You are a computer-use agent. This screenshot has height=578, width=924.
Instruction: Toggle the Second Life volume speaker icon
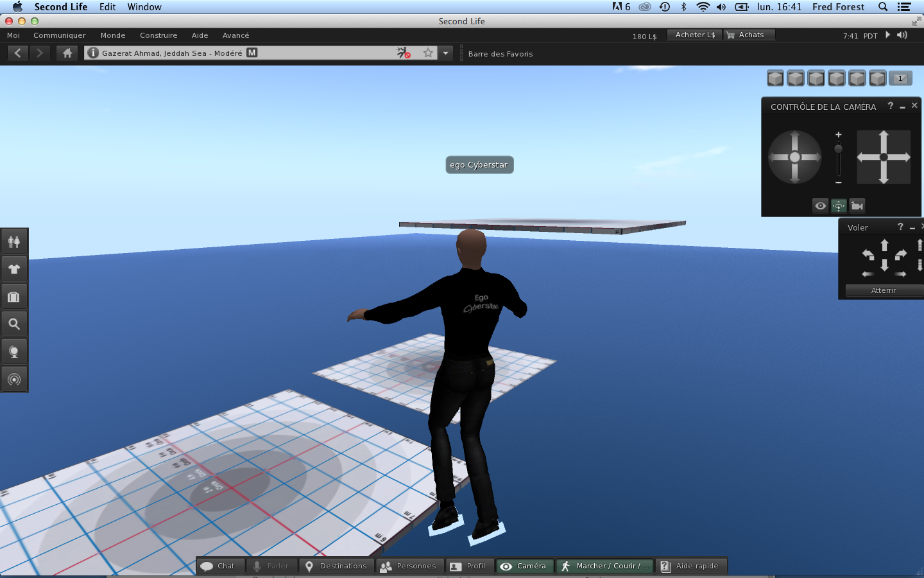point(902,35)
